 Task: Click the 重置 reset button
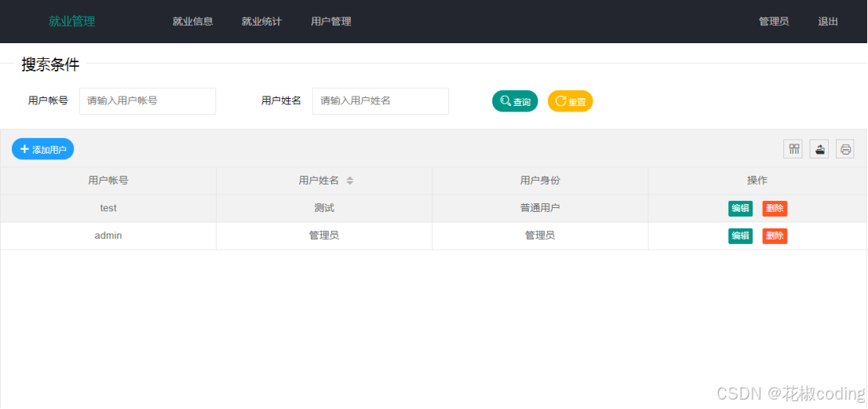(571, 101)
